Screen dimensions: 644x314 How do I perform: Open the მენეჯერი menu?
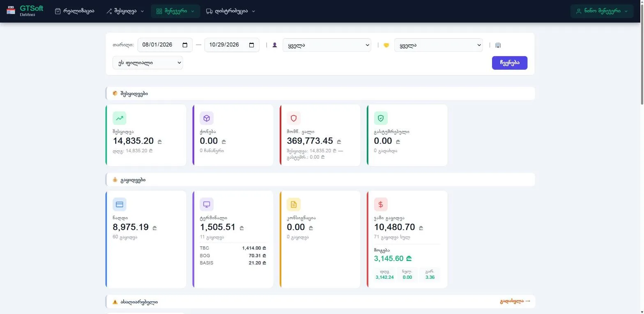tap(175, 11)
